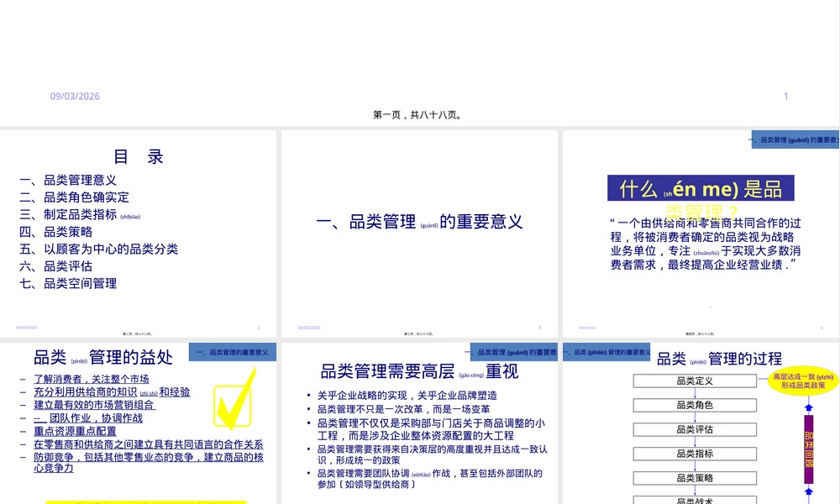
Task: Open link 重点资源重点配置
Action: 75,431
